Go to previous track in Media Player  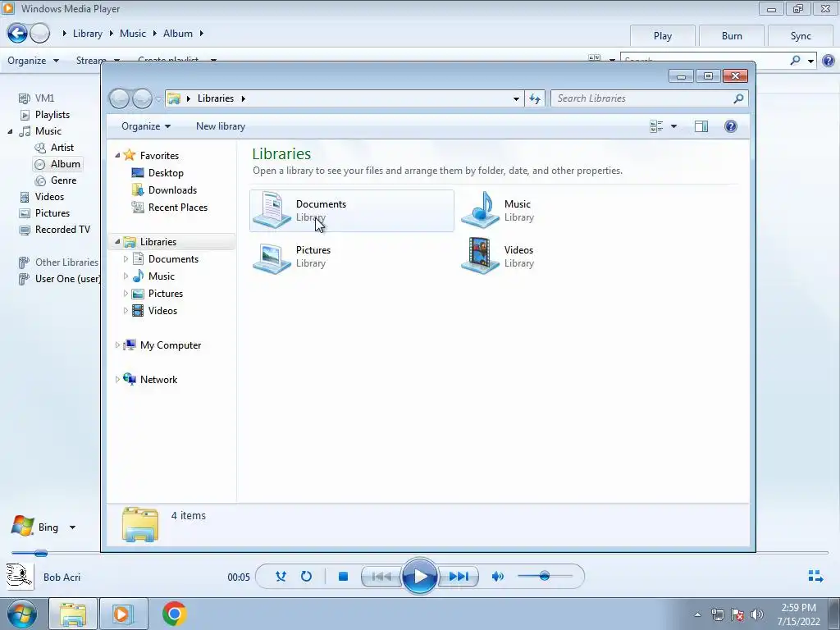coord(381,577)
